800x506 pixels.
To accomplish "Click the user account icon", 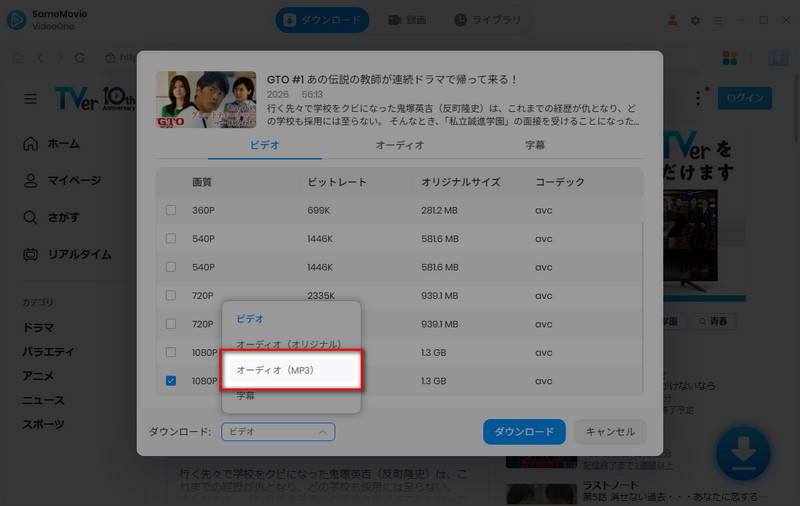I will (x=672, y=20).
